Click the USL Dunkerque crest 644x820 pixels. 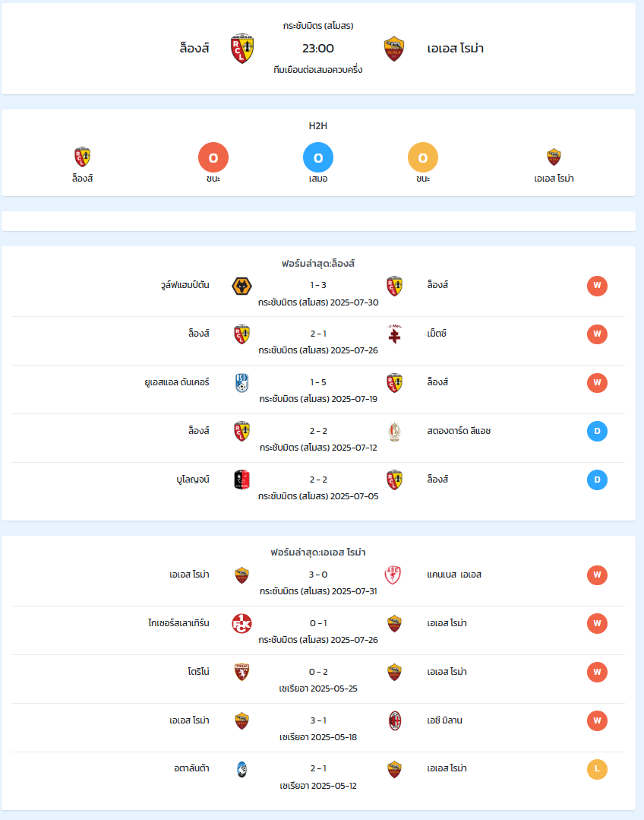[241, 383]
